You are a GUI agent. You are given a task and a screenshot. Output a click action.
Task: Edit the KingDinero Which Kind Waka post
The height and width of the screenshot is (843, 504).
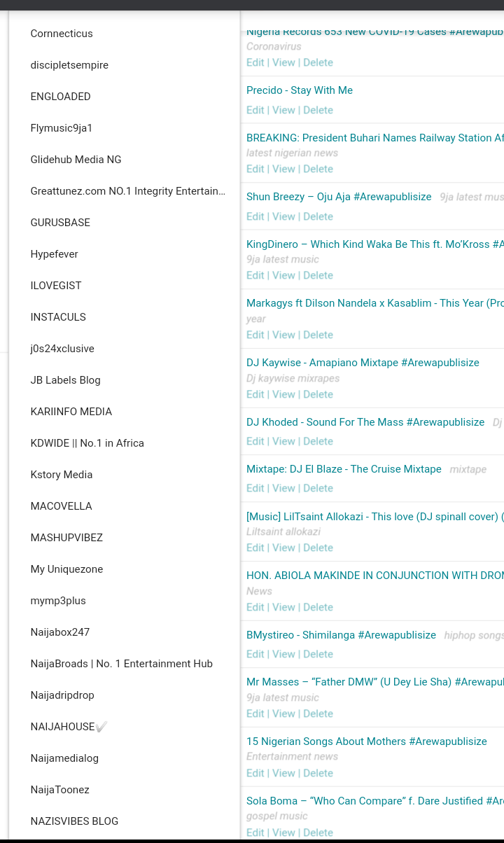(x=255, y=275)
